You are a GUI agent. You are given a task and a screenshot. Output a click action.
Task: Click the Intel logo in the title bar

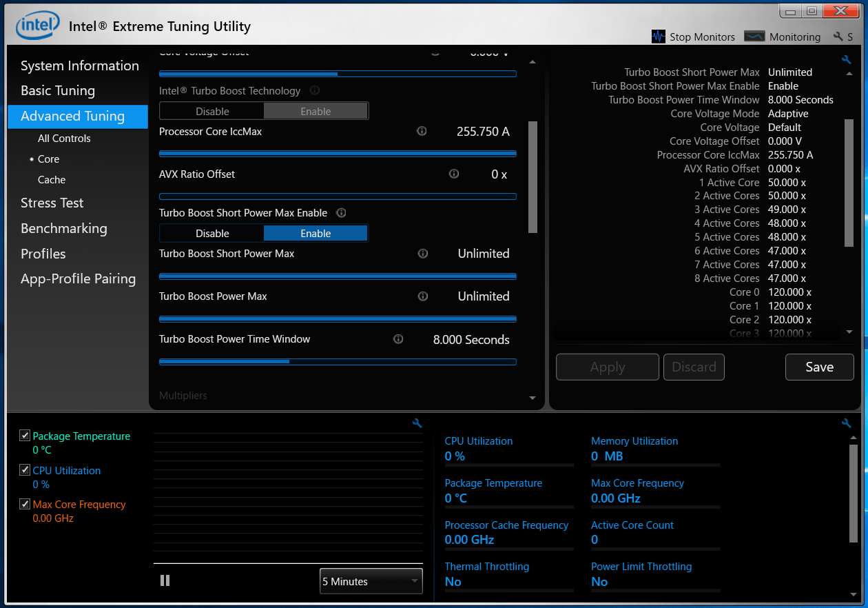point(37,27)
